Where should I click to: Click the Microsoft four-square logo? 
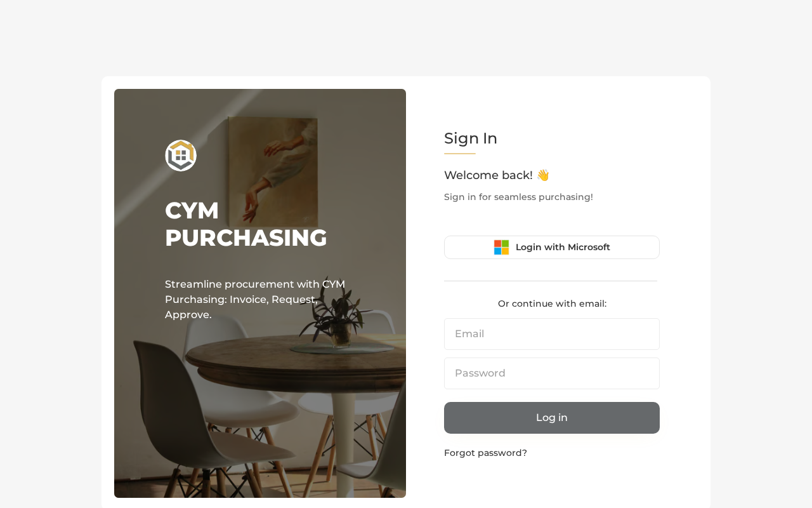tap(501, 247)
